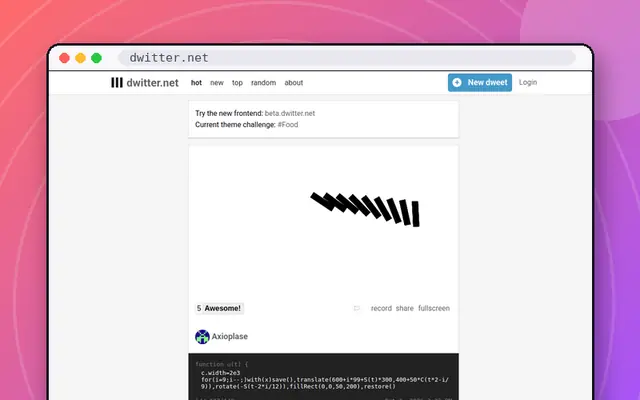Click the flag report icon
Viewport: 640px width, 400px height.
tap(357, 308)
